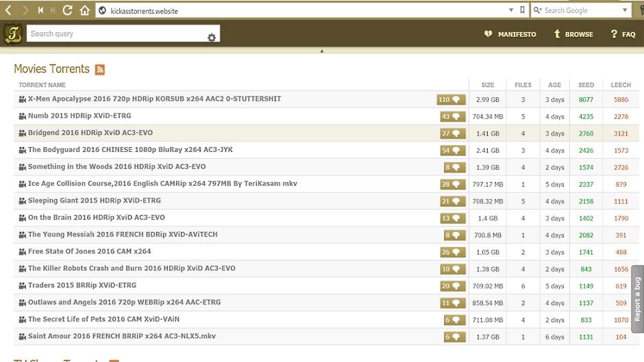The image size is (644, 362).
Task: Click the bookmark icon in address bar
Action: click(x=523, y=10)
